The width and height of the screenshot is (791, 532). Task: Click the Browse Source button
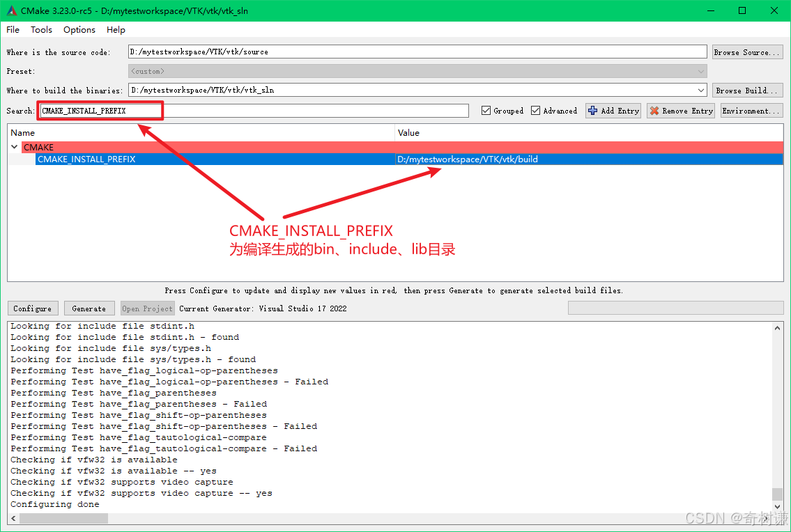[748, 52]
